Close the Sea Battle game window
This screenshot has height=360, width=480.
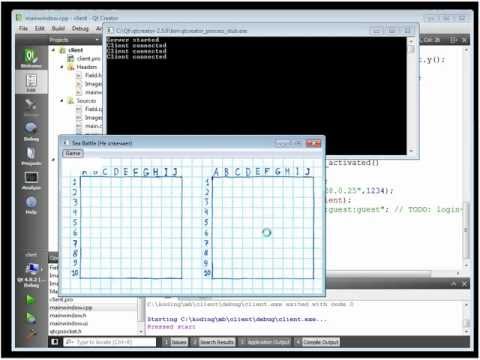pyautogui.click(x=313, y=143)
